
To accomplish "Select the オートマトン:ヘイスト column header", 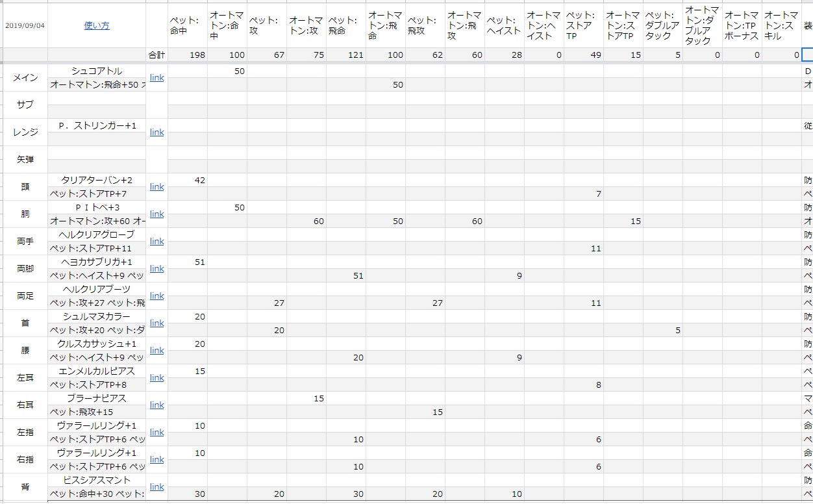I will pos(544,26).
